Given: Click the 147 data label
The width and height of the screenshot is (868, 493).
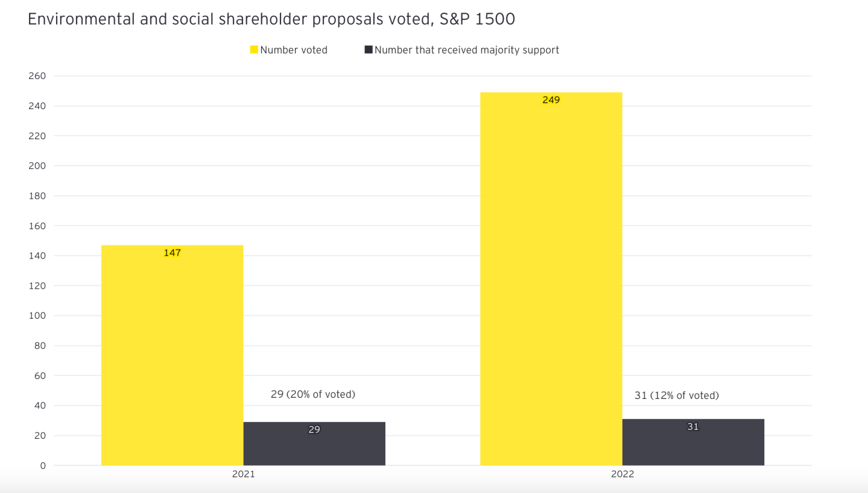Looking at the screenshot, I should click(x=172, y=253).
